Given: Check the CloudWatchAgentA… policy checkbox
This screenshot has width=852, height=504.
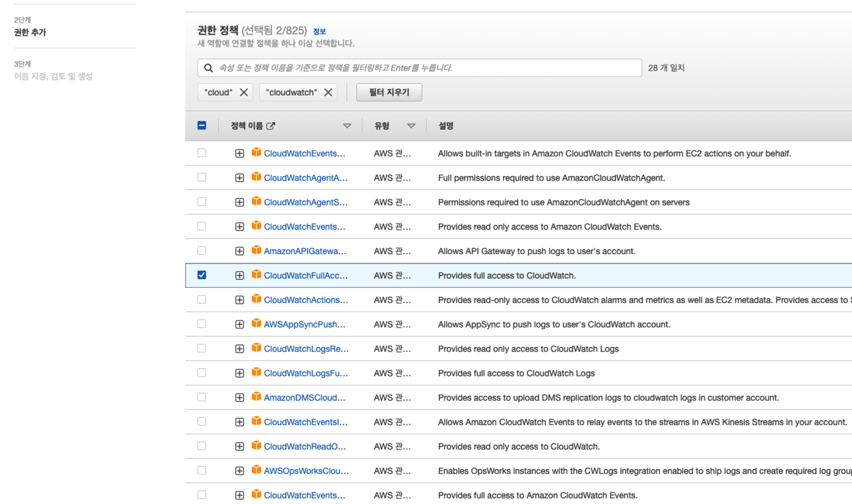Looking at the screenshot, I should 202,177.
